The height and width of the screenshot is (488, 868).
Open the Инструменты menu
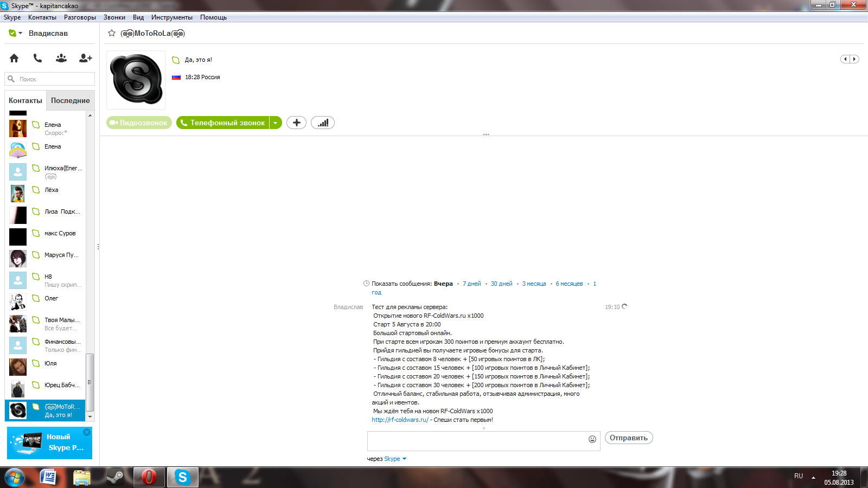(172, 17)
